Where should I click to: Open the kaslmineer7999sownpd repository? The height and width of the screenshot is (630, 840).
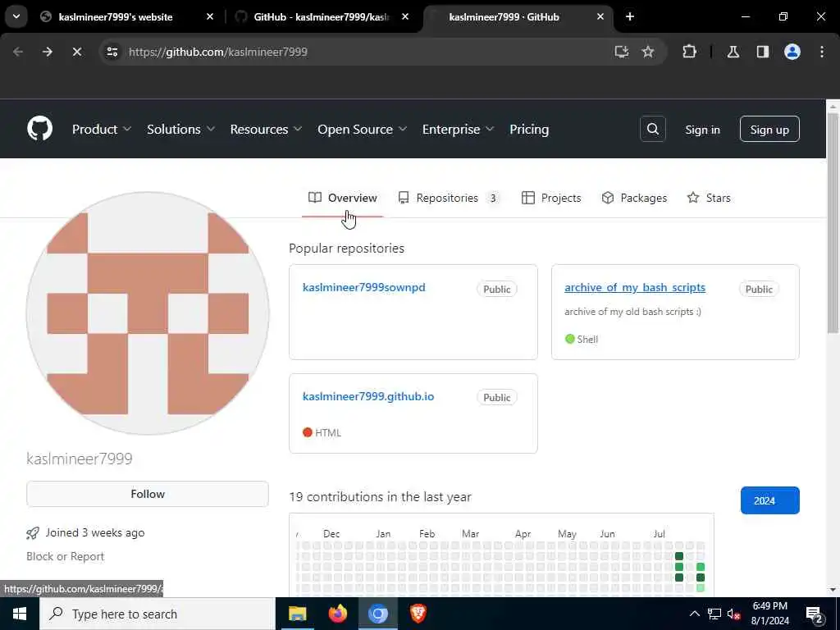pyautogui.click(x=363, y=287)
